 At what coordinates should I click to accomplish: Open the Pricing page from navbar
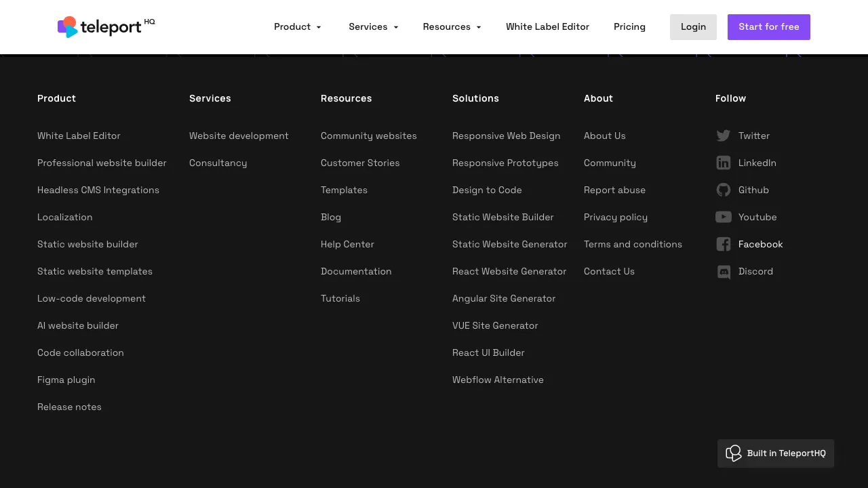point(629,27)
